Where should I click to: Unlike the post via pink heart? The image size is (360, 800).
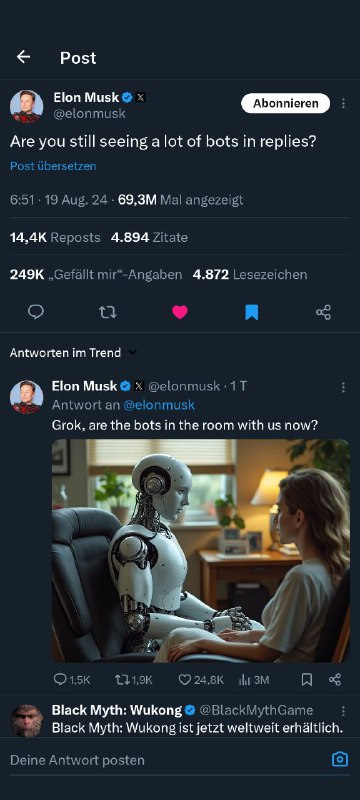pyautogui.click(x=179, y=312)
